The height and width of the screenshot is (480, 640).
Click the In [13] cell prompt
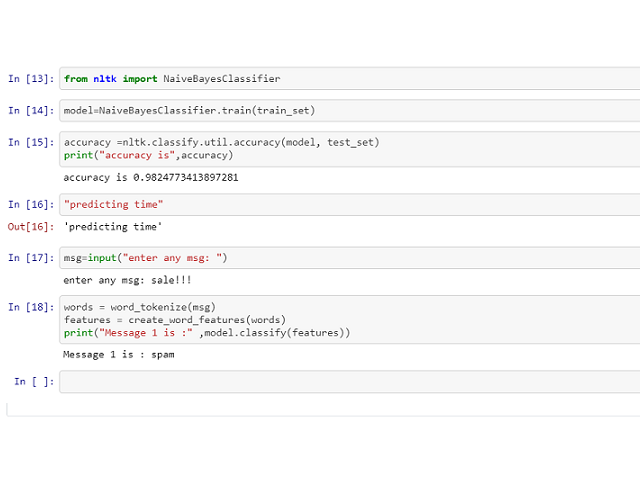click(x=31, y=78)
